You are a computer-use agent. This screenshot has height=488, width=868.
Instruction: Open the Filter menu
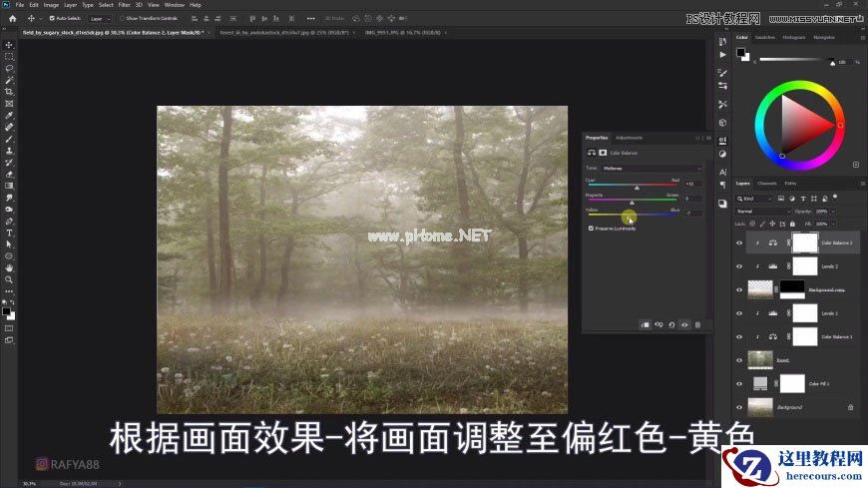[x=124, y=4]
